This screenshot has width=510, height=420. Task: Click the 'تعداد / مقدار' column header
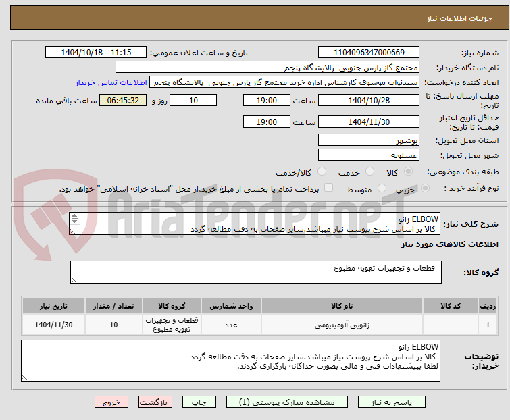click(x=113, y=306)
